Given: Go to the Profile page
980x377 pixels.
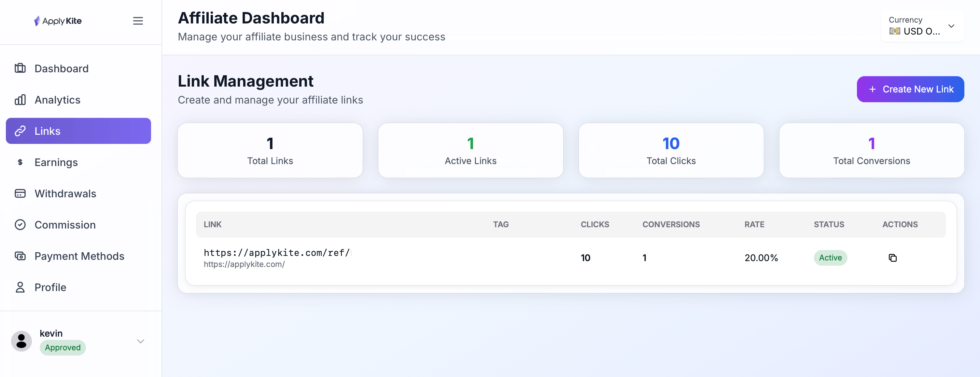Looking at the screenshot, I should [50, 287].
